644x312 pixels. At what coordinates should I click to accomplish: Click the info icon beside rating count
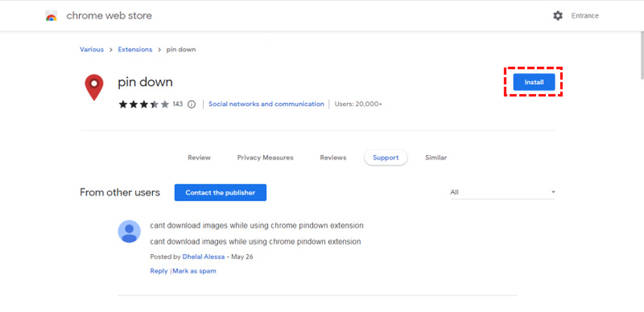click(192, 104)
